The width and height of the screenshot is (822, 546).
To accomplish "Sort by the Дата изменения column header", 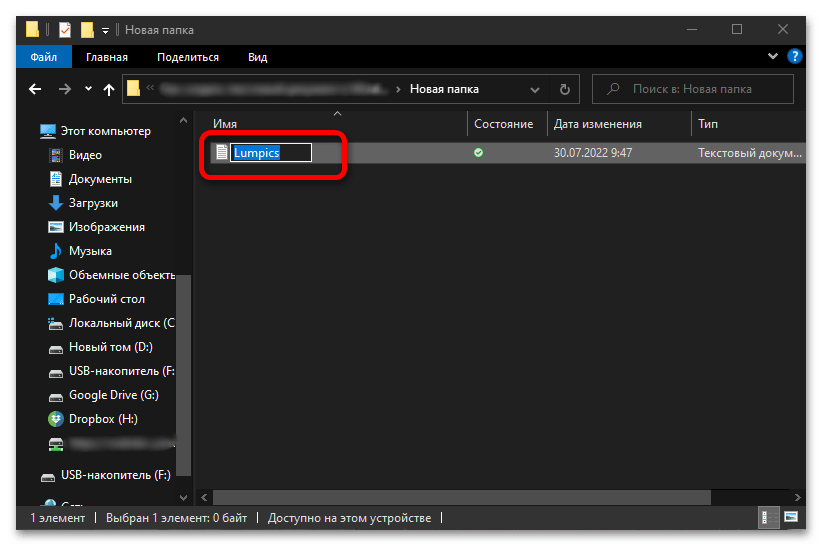I will point(597,124).
